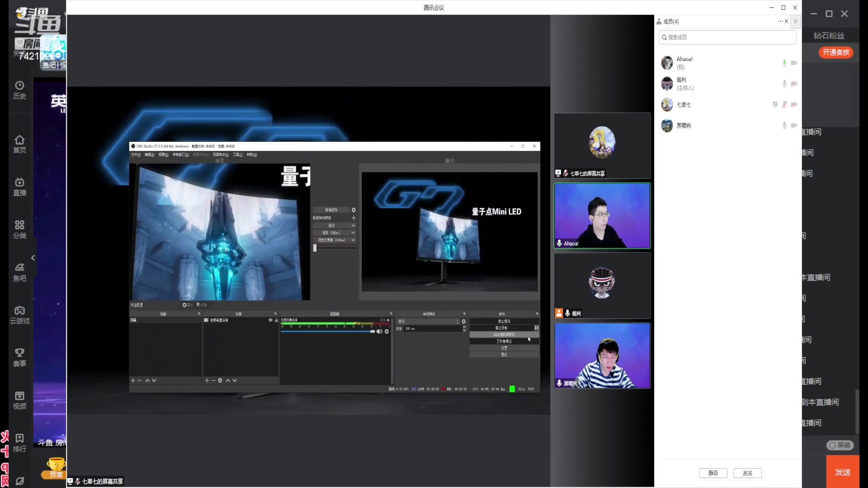Open 排行 (Rankings) in the Douyu sidebar
The image size is (868, 488).
click(x=19, y=443)
